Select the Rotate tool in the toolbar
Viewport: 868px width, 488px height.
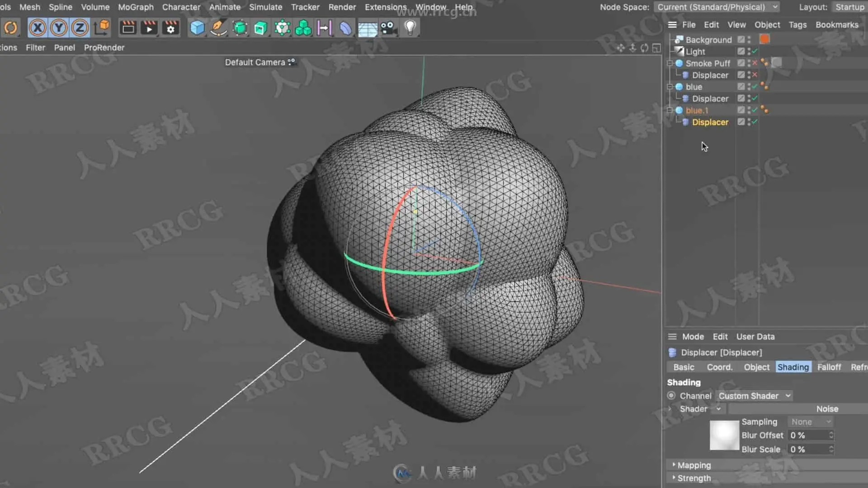pos(11,28)
